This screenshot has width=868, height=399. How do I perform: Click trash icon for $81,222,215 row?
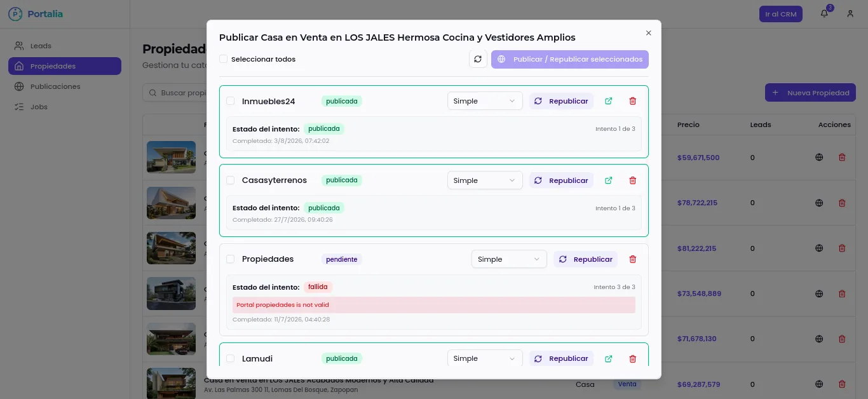842,248
